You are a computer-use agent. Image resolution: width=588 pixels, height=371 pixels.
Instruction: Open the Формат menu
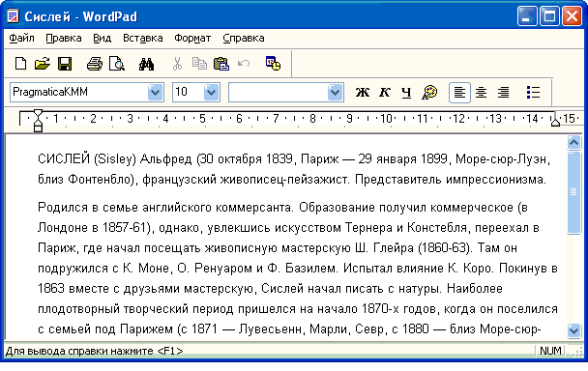click(192, 39)
